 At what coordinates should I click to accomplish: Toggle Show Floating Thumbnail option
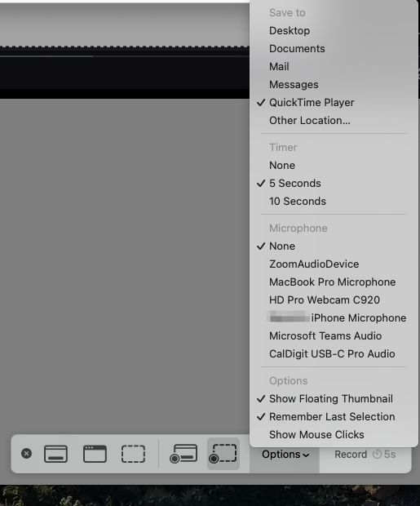tap(334, 399)
